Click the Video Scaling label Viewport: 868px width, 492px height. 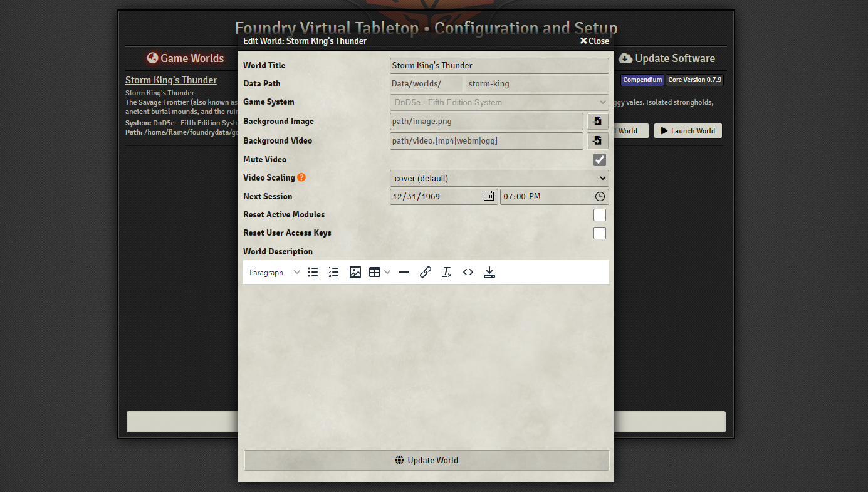point(269,177)
